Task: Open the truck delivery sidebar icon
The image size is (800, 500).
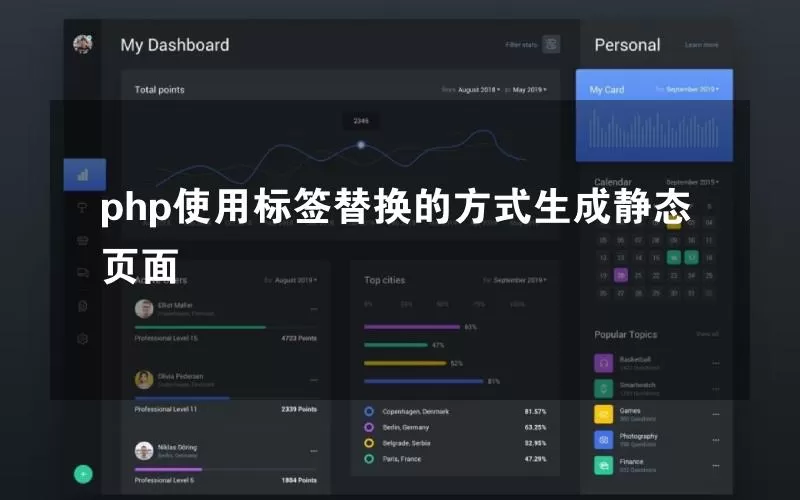Action: click(83, 273)
